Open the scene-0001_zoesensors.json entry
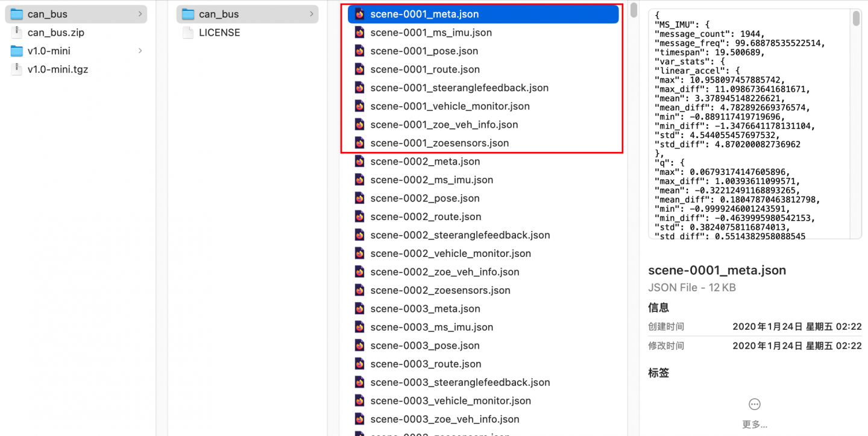The image size is (868, 436). 439,143
